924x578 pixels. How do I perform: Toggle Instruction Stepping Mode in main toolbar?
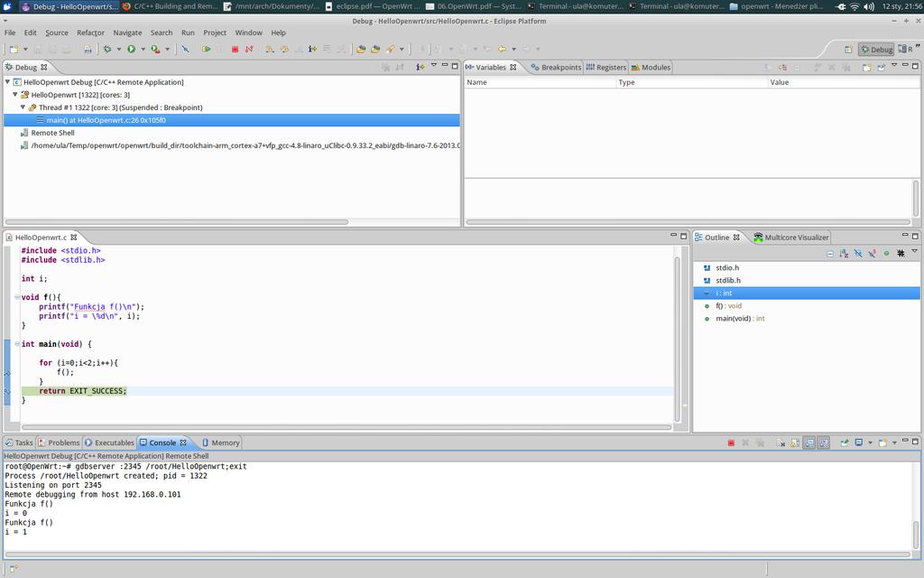point(312,50)
